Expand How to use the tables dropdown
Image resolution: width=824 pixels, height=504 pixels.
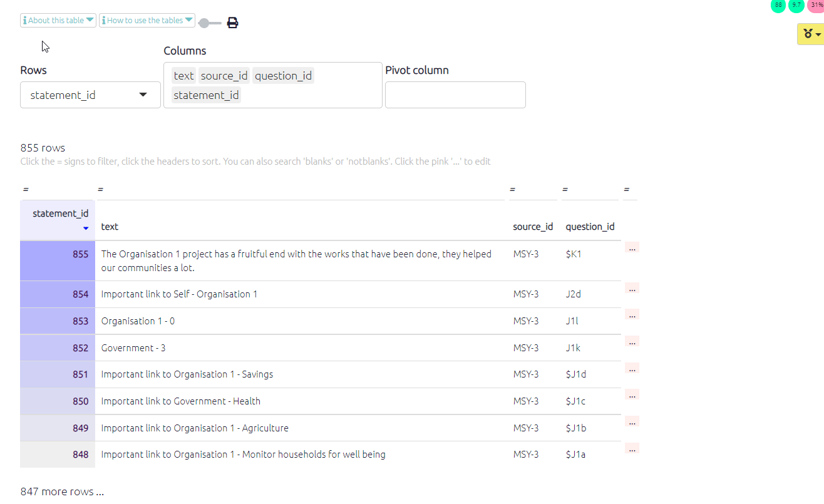point(147,21)
